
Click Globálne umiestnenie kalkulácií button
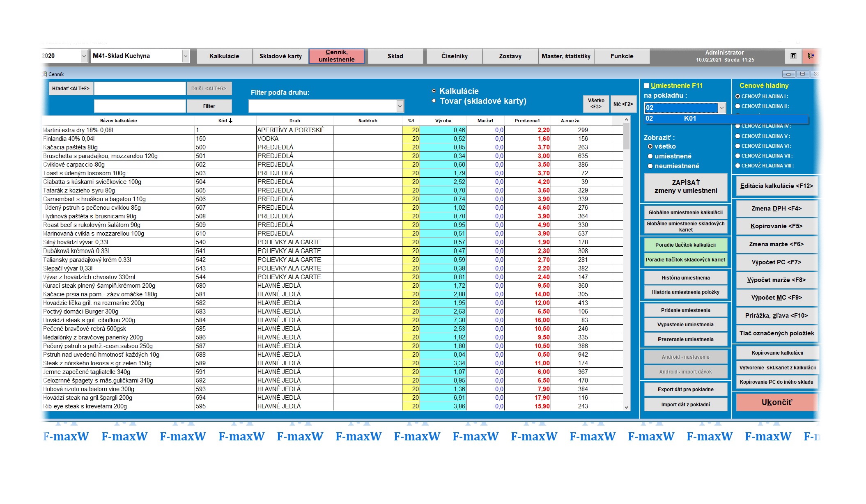(686, 213)
